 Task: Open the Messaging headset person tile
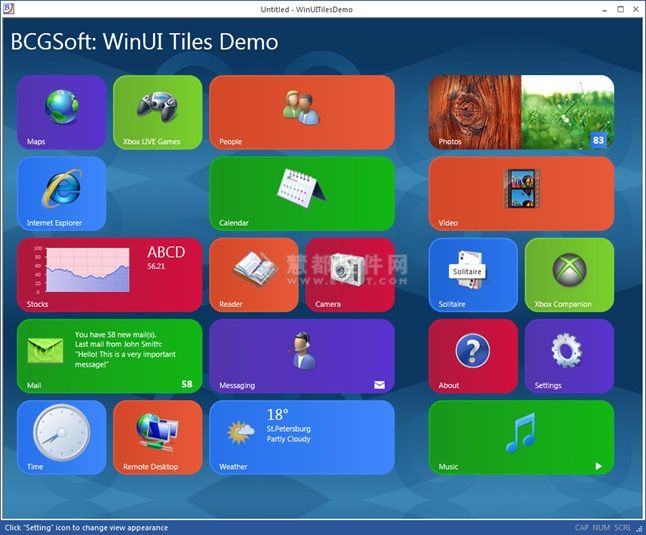pyautogui.click(x=302, y=356)
